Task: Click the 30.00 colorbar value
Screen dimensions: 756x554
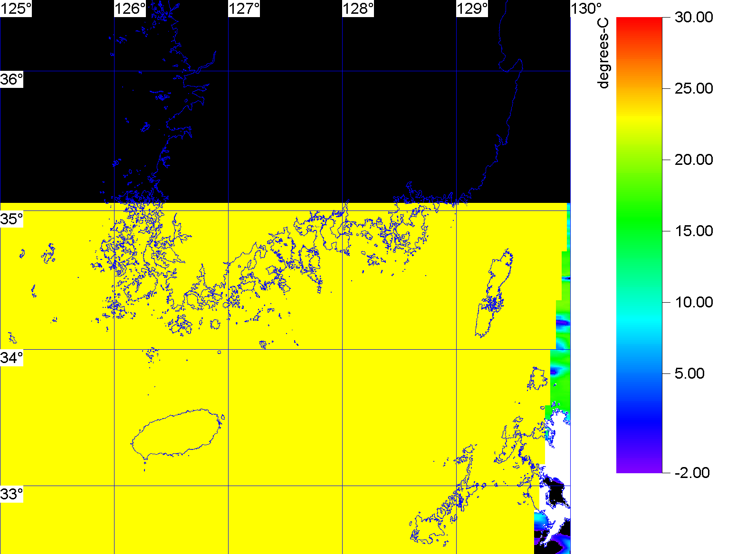Action: pos(694,17)
